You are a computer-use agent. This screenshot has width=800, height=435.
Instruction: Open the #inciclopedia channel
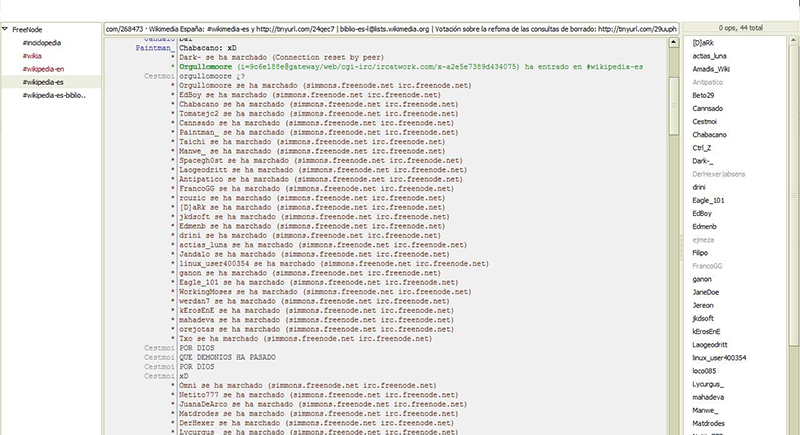tap(43, 44)
